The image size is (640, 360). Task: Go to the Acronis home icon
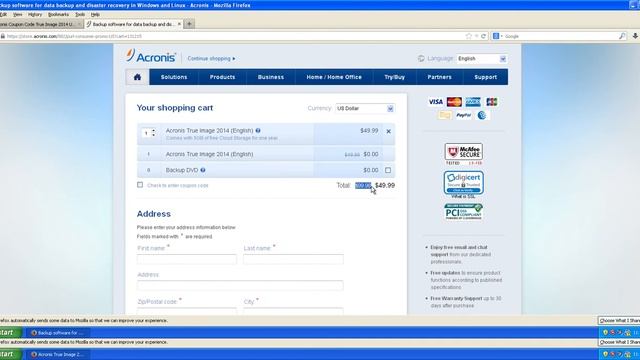pos(137,77)
